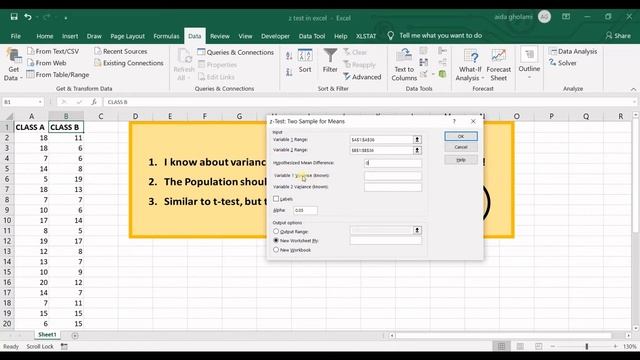
Task: Open the Get Data icon
Action: 13,56
